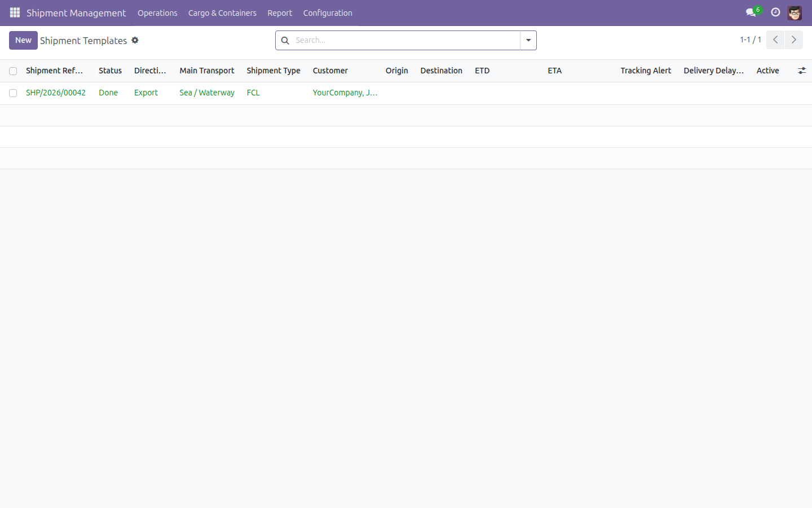Sort by Main Transport column header
The image size is (812, 508).
tap(207, 71)
